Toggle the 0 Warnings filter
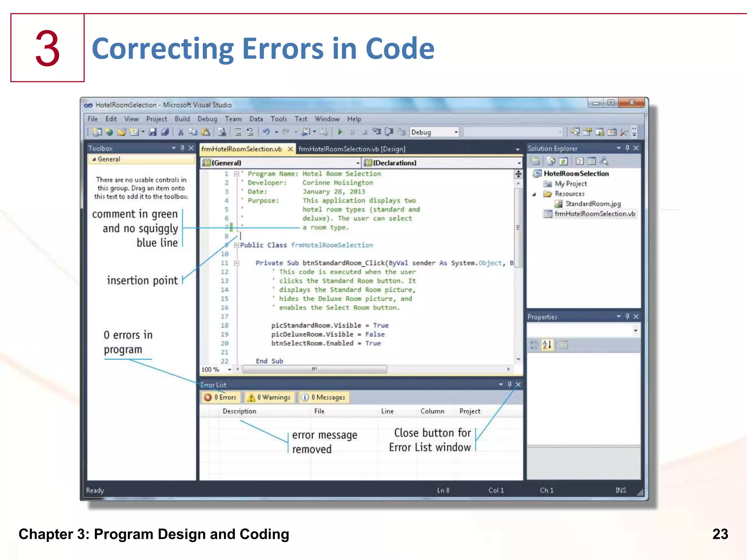 click(x=270, y=397)
